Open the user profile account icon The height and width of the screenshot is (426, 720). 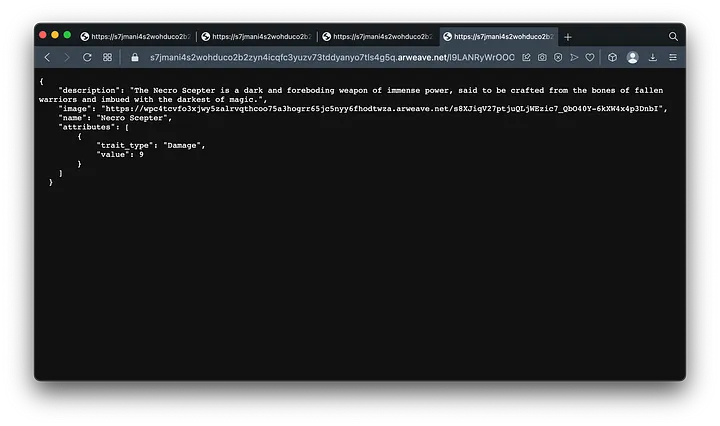coord(632,58)
